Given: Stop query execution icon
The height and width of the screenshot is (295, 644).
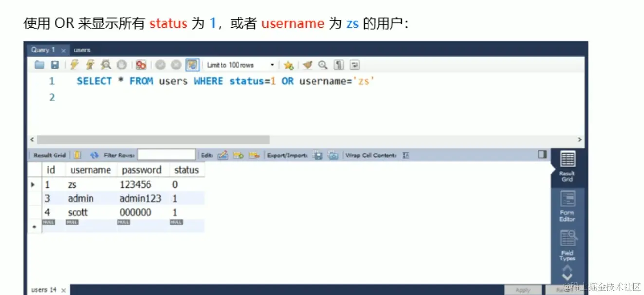Looking at the screenshot, I should 121,65.
